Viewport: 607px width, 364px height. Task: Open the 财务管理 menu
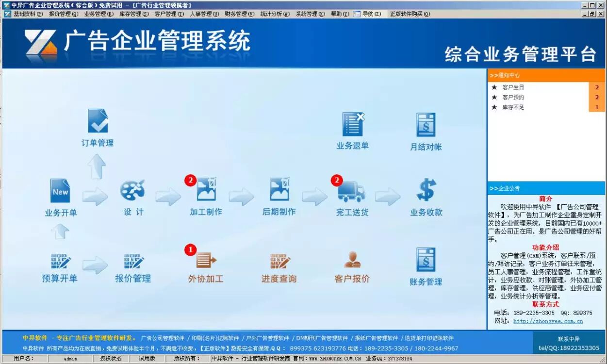pyautogui.click(x=239, y=14)
